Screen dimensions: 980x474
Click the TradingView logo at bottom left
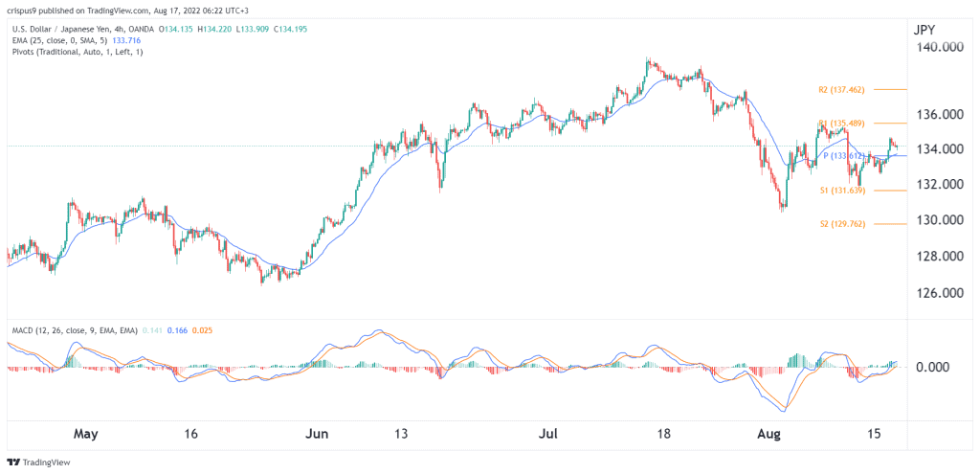(x=38, y=463)
